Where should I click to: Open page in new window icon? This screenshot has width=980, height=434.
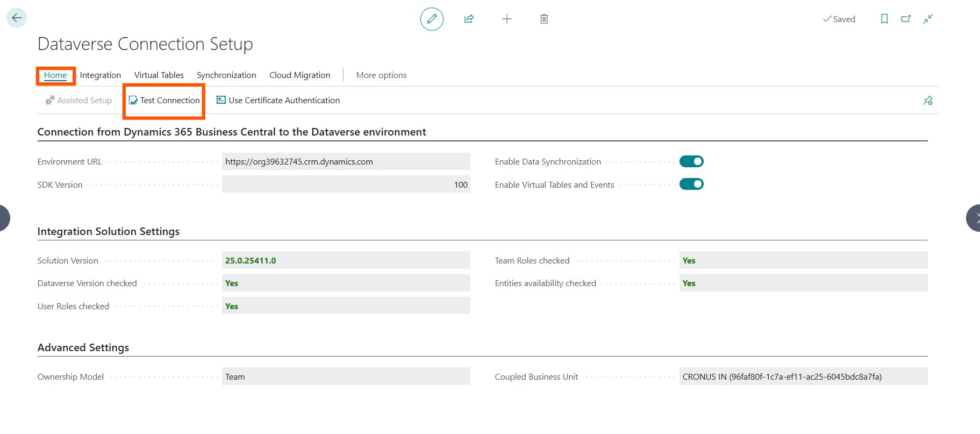point(906,19)
